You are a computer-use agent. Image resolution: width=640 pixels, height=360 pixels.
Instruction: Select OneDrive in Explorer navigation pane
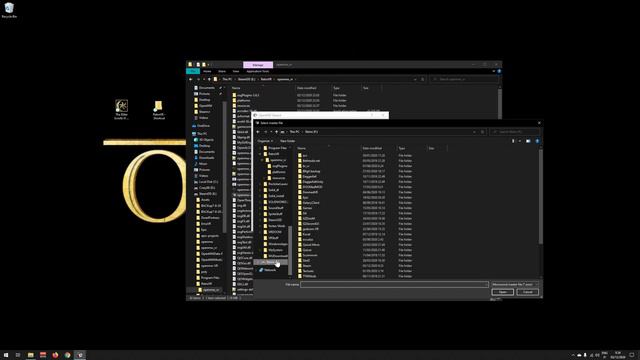tap(201, 126)
